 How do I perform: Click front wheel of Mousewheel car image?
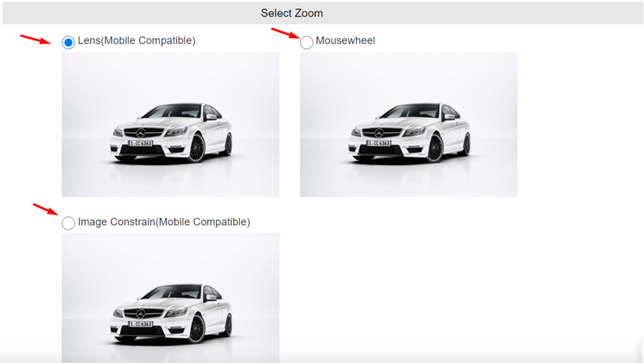(435, 147)
